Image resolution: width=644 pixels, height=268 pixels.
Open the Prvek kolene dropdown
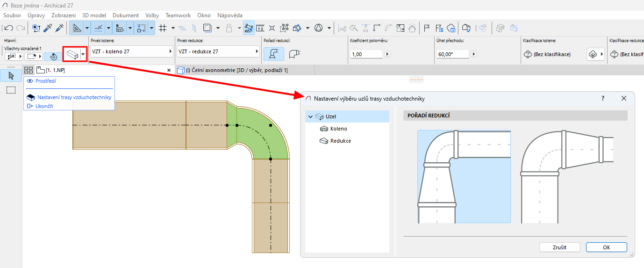(x=130, y=51)
